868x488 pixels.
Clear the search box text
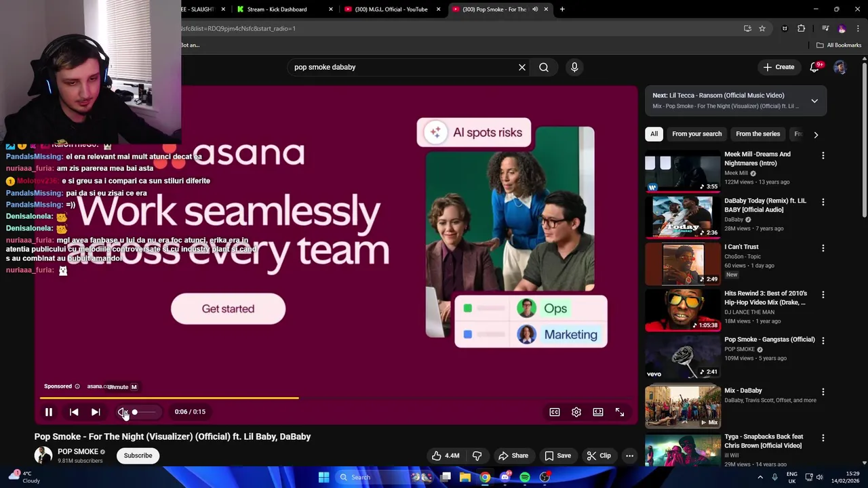[x=522, y=67]
